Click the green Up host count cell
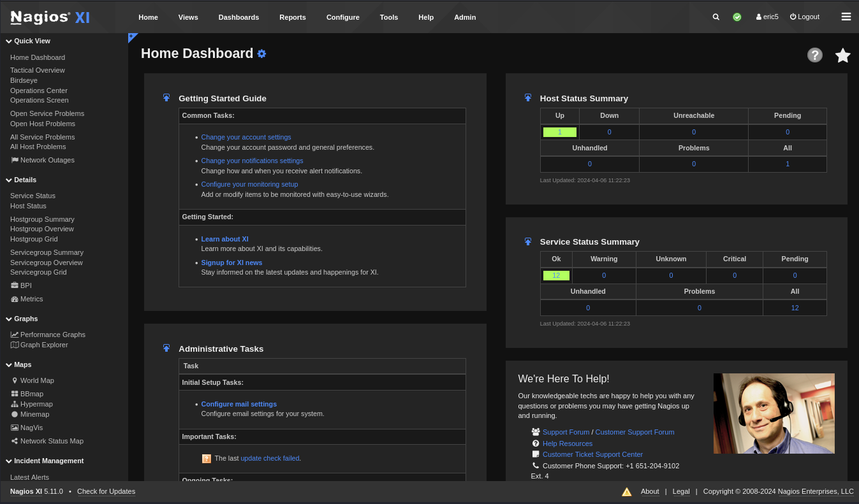 [560, 132]
